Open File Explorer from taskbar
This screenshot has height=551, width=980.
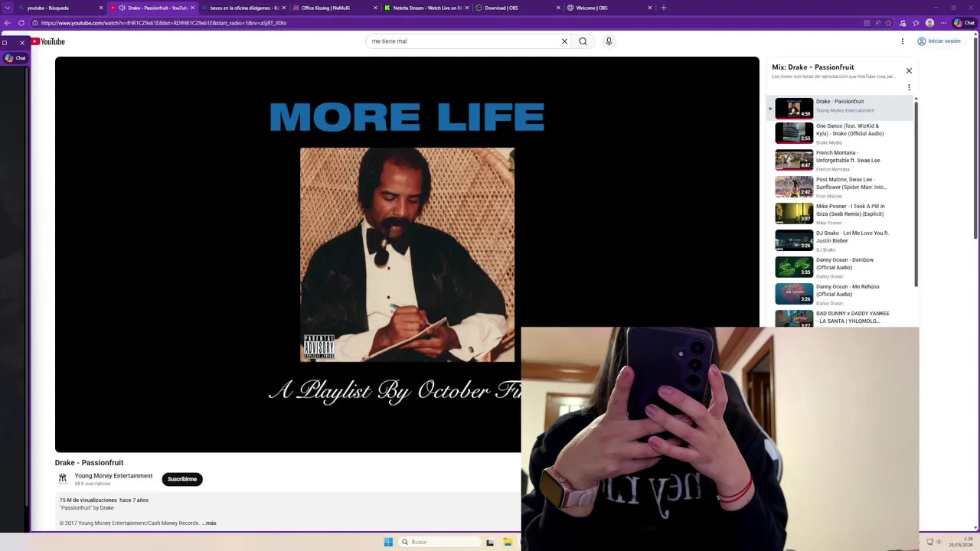click(x=508, y=542)
